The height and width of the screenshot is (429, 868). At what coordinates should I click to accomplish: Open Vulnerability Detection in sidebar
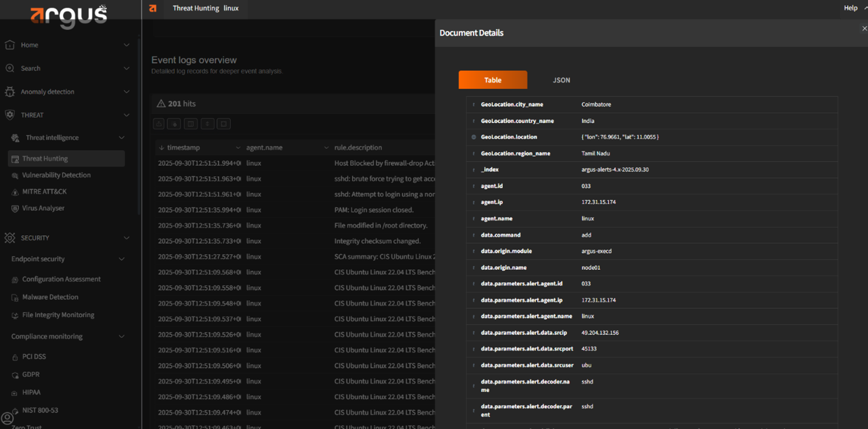coord(56,175)
